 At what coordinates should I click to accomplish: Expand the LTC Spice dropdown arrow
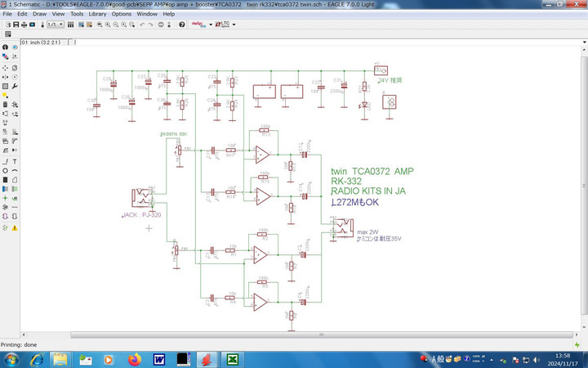tap(234, 25)
